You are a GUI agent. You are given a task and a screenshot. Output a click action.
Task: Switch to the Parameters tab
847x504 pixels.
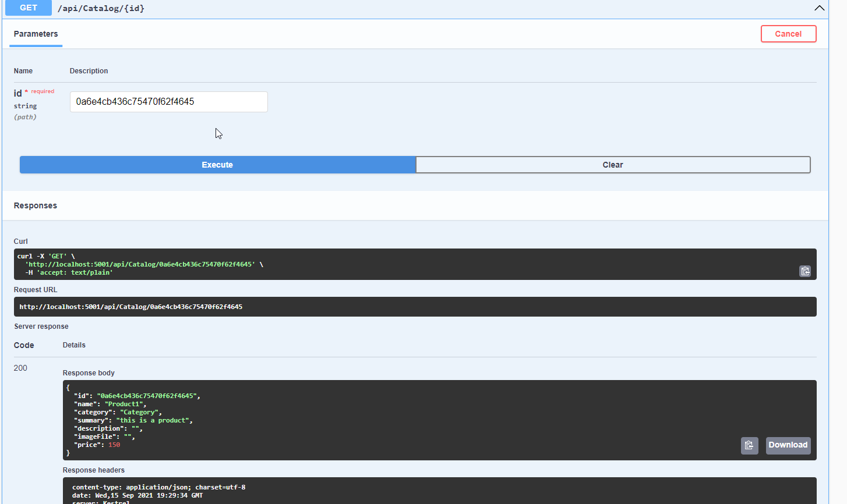[x=36, y=34]
